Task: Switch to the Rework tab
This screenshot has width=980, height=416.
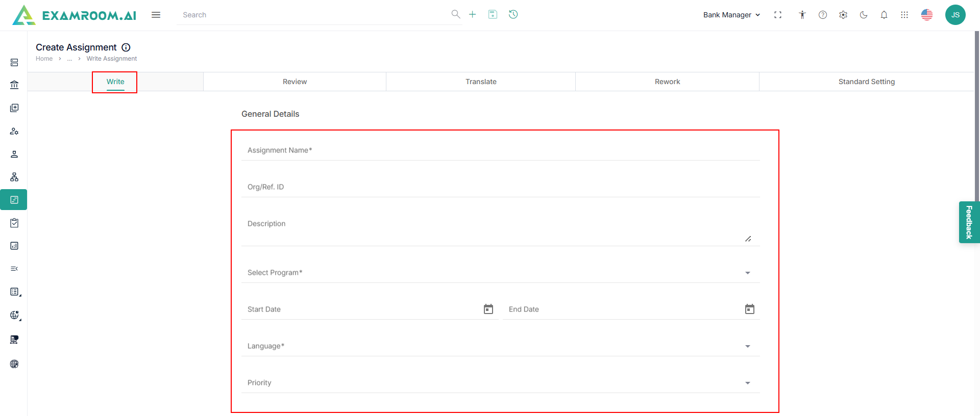Action: (x=667, y=82)
